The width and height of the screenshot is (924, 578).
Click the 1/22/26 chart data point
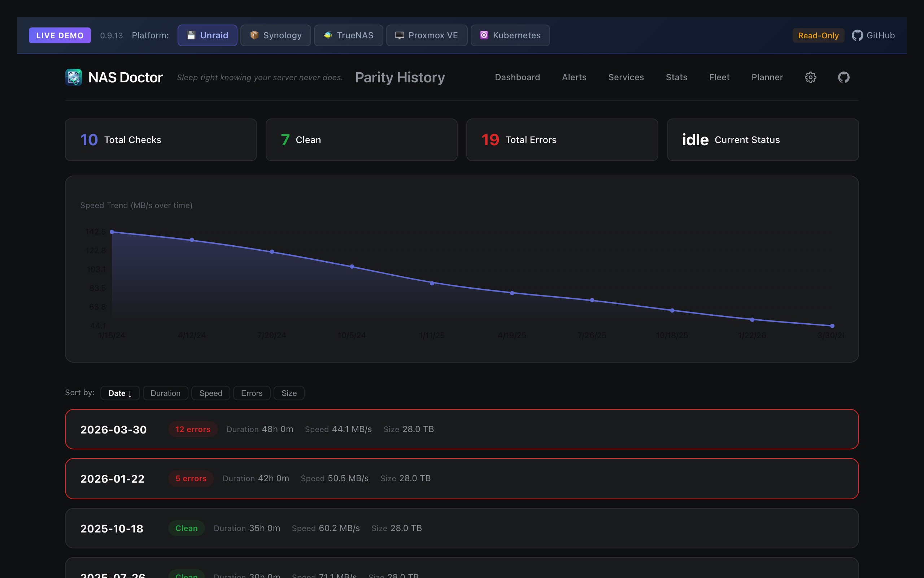[752, 320]
